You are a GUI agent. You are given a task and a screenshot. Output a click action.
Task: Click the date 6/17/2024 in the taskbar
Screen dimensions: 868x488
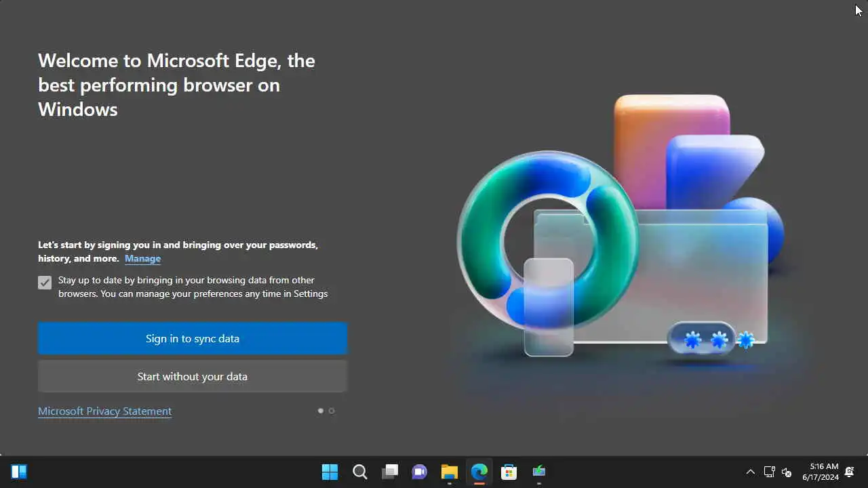tap(821, 477)
